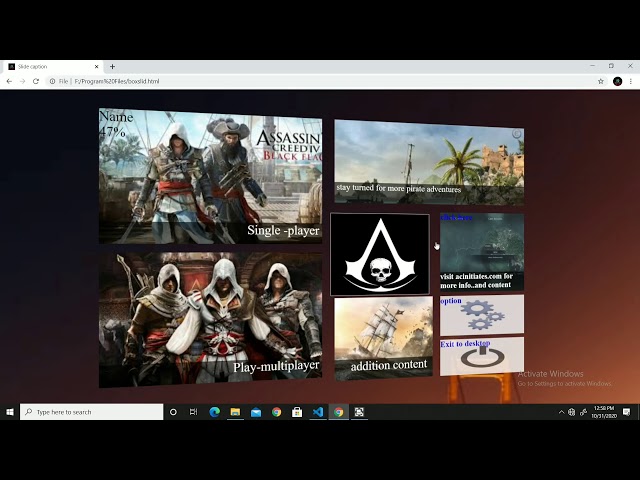The height and width of the screenshot is (480, 640).
Task: Click the Assassin's Creed skull logo tile
Action: 380,254
